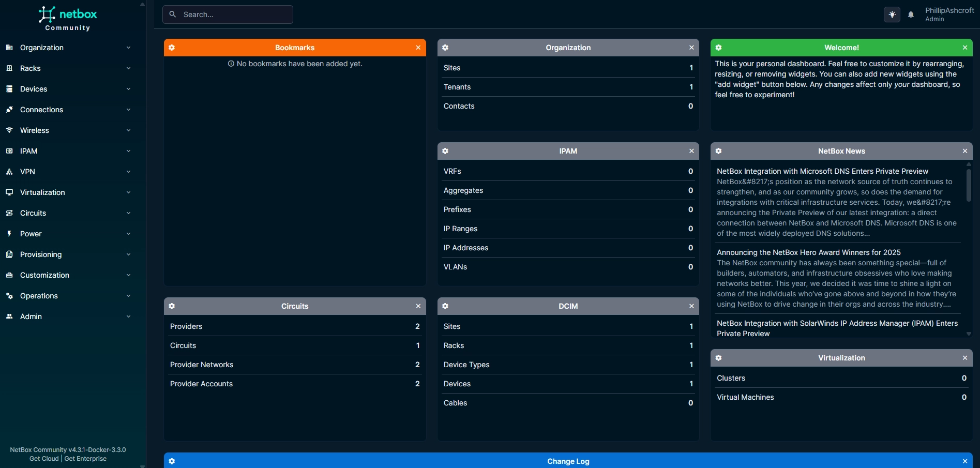Expand the Organization sidebar menu chevron
The height and width of the screenshot is (468, 980).
tap(128, 48)
